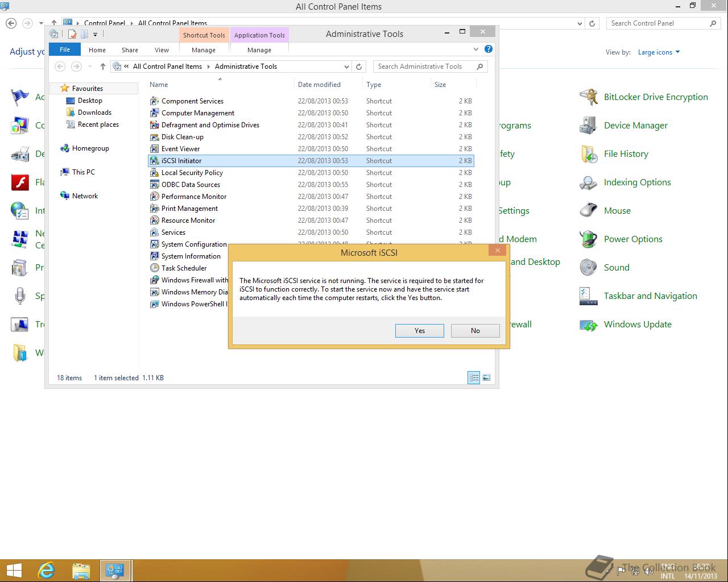Screen dimensions: 728x582
Task: Open BitLocker Drive Encryption in Control Panel
Action: pos(656,97)
